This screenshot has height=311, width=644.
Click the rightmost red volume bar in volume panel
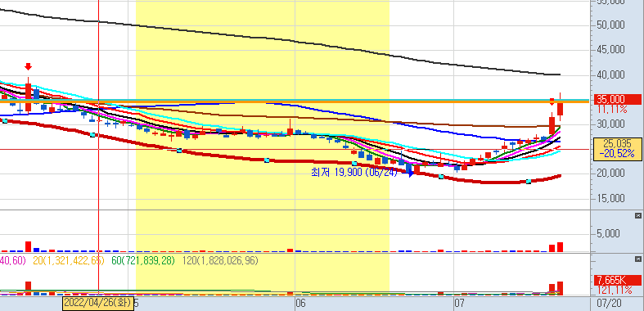pyautogui.click(x=561, y=247)
